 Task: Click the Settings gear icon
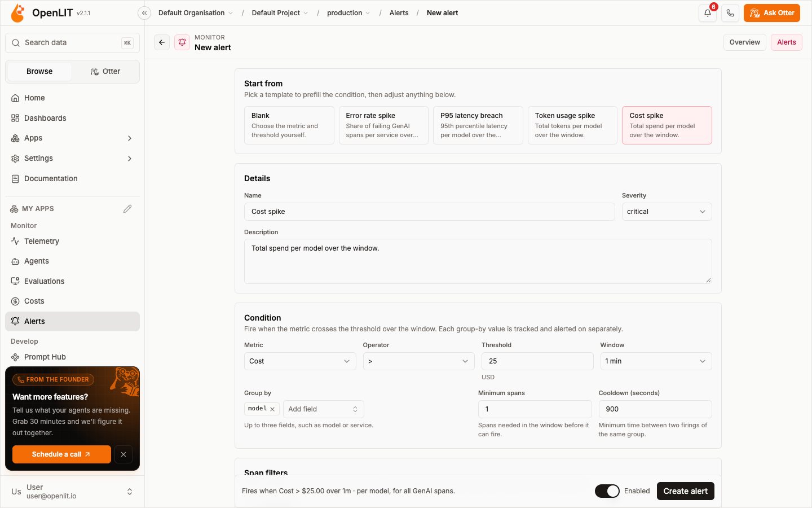pyautogui.click(x=15, y=159)
